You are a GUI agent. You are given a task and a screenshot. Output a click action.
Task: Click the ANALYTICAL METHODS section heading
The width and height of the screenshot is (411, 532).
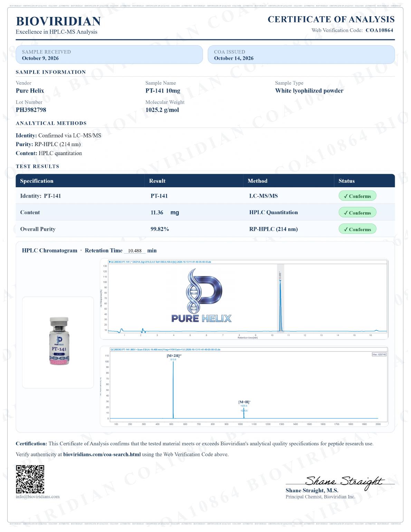click(51, 124)
